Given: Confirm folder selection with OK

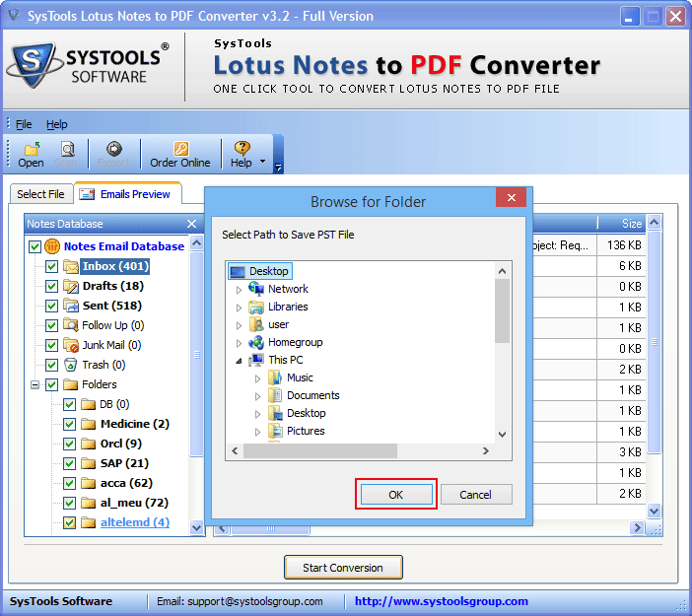Looking at the screenshot, I should point(396,494).
